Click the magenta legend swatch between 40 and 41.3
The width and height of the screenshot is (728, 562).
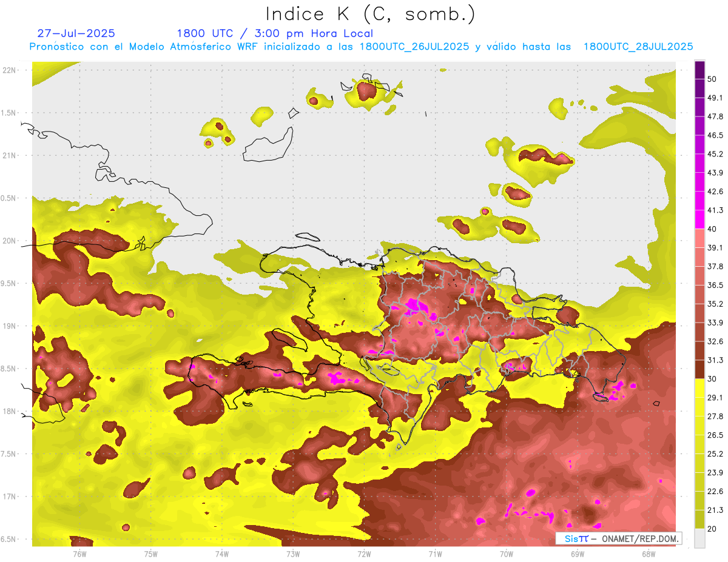coord(700,219)
